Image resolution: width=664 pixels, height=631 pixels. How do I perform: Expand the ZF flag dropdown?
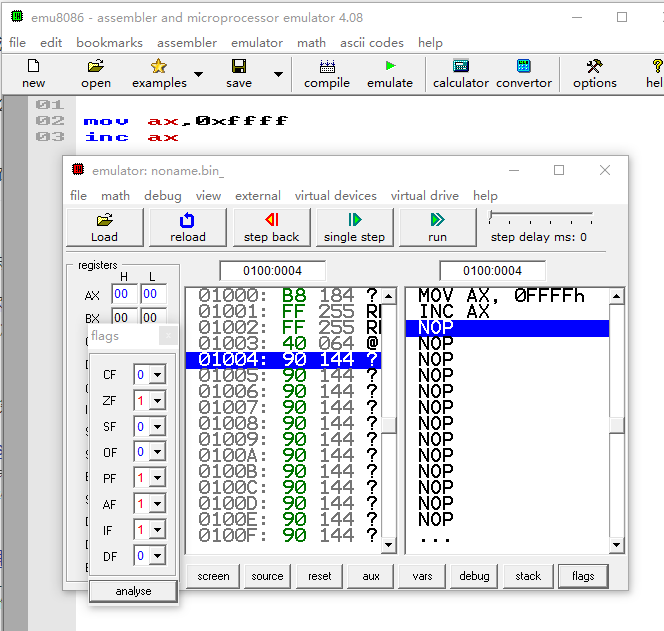click(158, 401)
